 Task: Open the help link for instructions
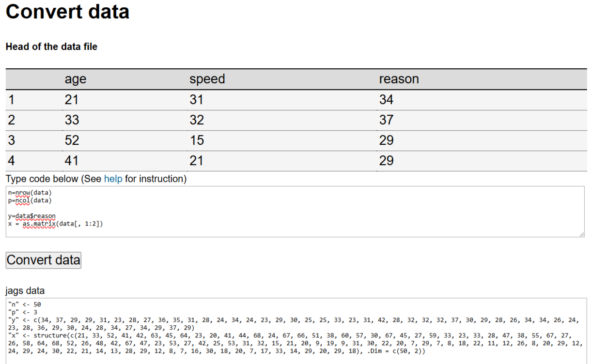(113, 179)
